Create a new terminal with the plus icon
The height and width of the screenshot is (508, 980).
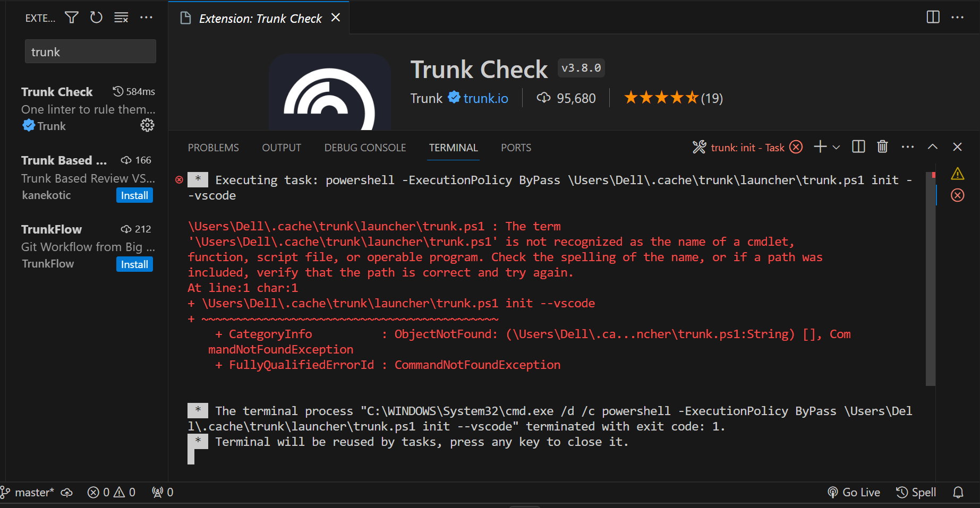[820, 147]
